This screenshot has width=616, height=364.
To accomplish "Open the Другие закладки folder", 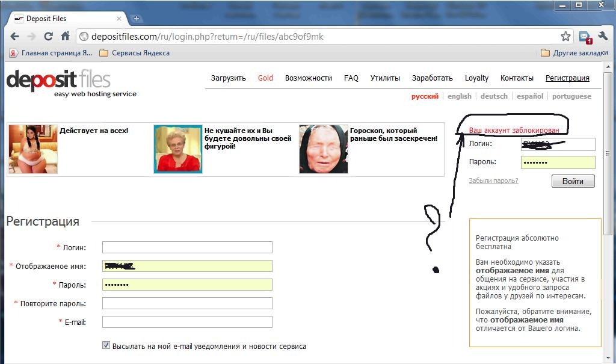I will pos(574,53).
